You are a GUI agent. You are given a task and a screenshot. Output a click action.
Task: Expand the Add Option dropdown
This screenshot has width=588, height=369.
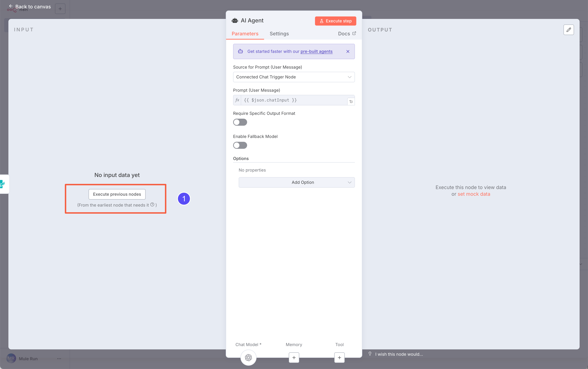[x=296, y=182]
